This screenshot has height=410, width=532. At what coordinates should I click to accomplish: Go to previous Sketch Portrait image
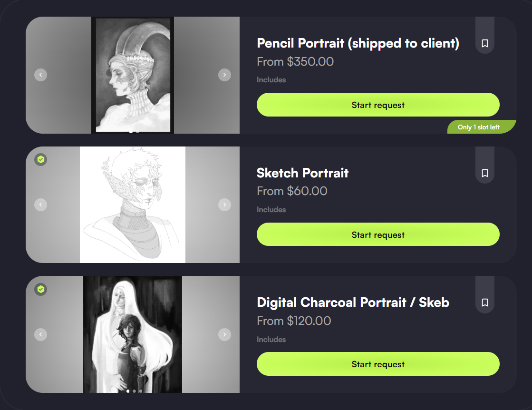point(41,205)
